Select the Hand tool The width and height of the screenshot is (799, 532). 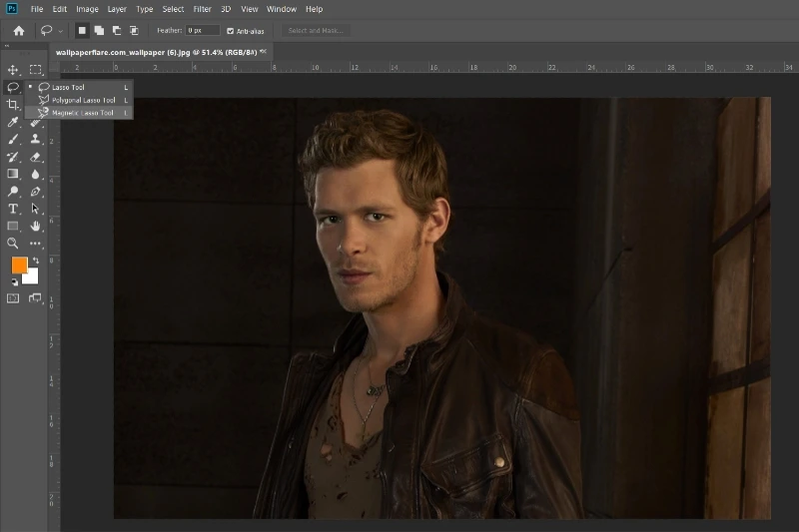point(35,226)
